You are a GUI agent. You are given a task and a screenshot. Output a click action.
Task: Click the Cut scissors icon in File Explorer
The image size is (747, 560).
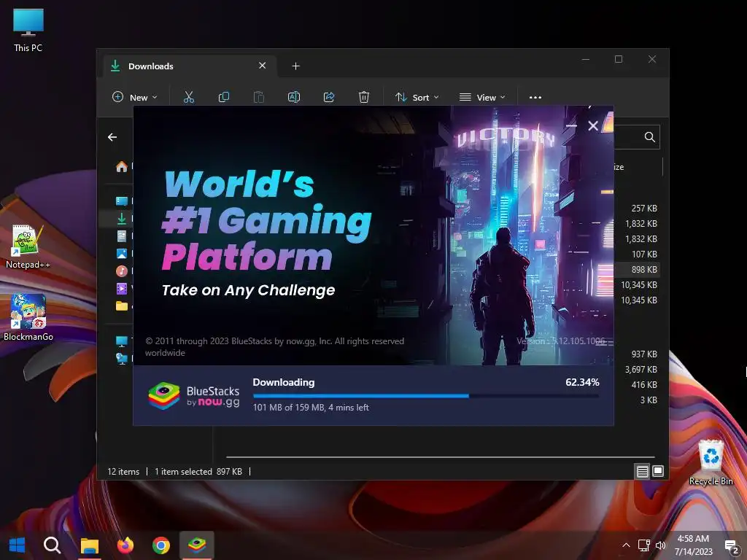coord(189,97)
